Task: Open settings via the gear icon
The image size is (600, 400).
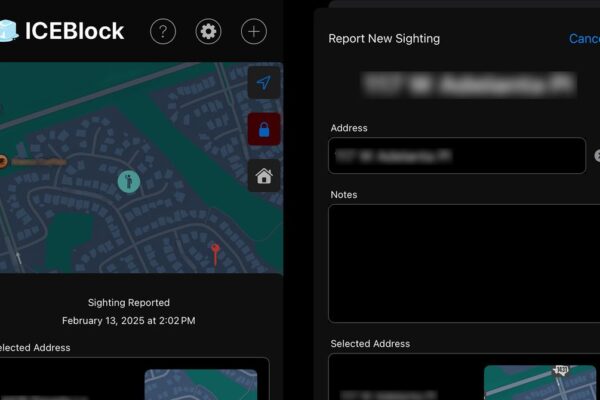Action: [208, 31]
